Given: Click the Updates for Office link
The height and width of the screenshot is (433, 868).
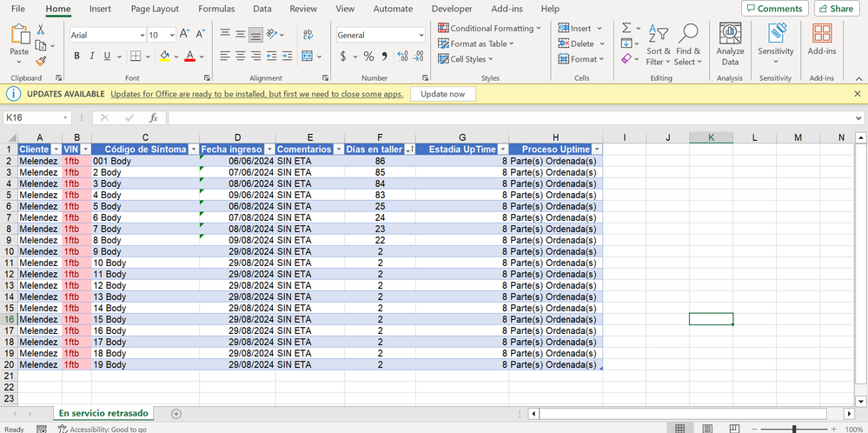Looking at the screenshot, I should 257,94.
